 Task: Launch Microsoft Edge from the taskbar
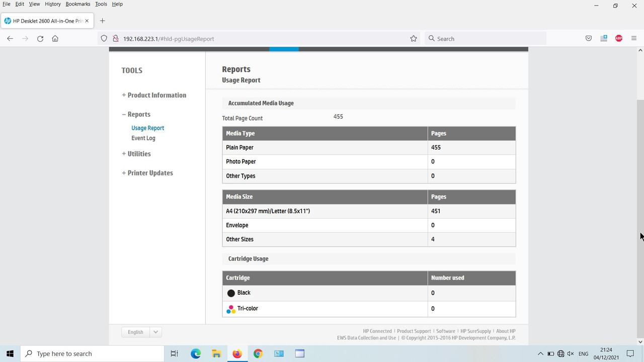tap(196, 353)
